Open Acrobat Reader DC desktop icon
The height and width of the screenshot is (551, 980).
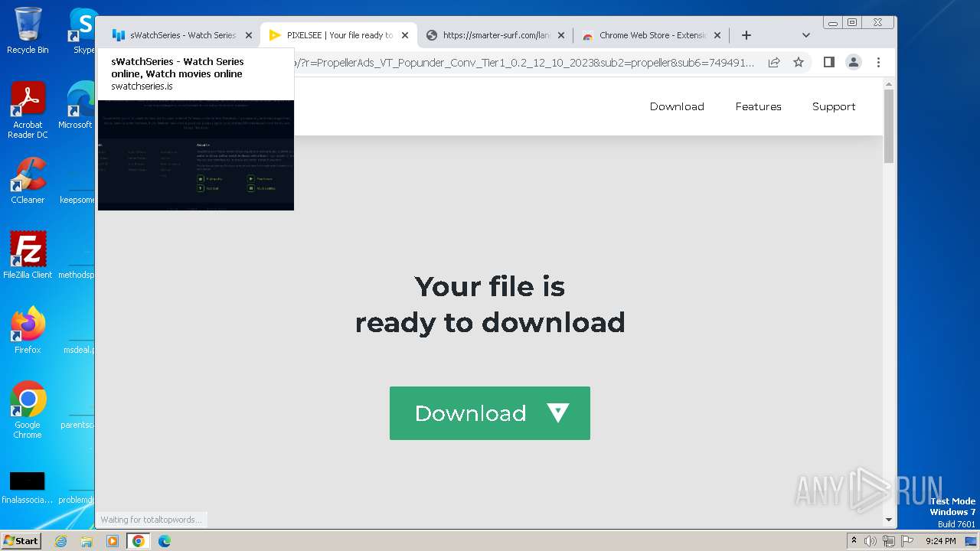coord(28,110)
